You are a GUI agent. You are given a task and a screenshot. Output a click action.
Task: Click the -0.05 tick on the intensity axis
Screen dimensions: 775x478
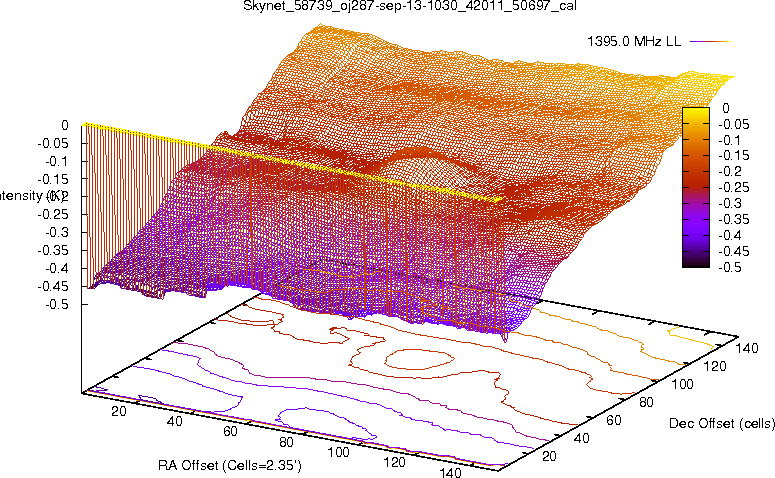coord(53,143)
